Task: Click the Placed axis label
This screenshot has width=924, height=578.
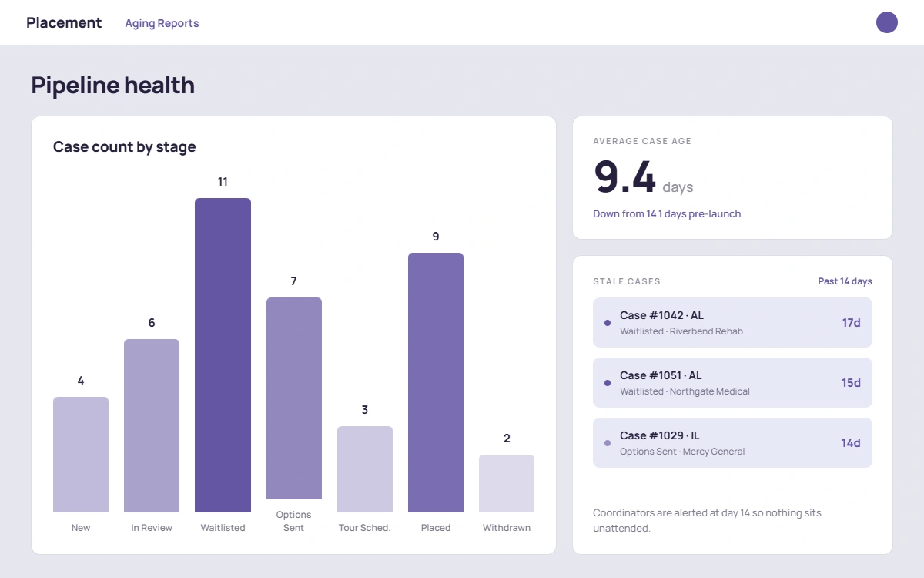Action: 436,528
